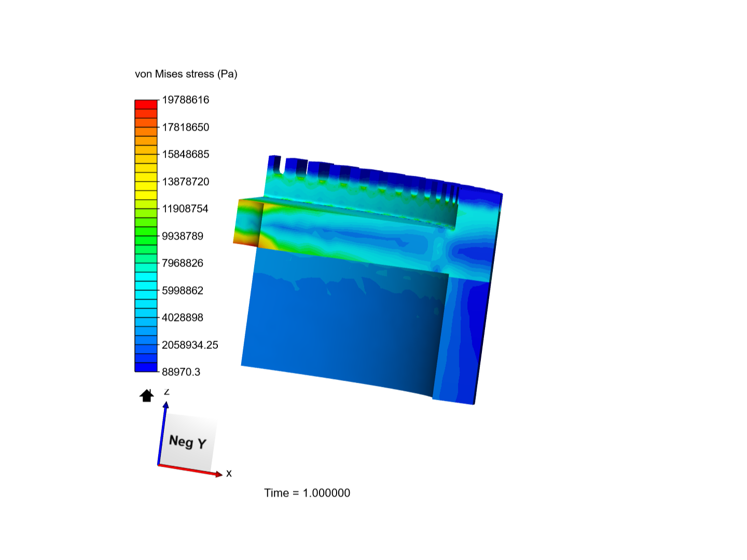
Task: Click the z axis letter label
Action: click(x=167, y=391)
